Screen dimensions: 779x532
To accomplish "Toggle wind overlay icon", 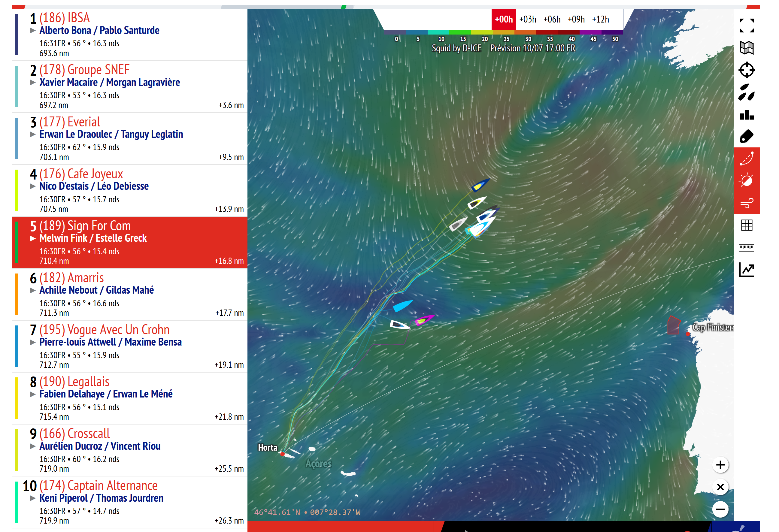I will tap(747, 203).
